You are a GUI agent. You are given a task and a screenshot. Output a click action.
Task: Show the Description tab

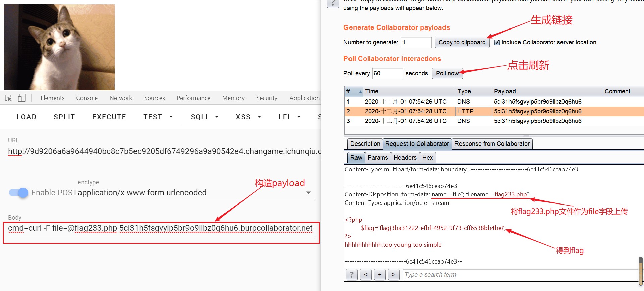tap(365, 144)
